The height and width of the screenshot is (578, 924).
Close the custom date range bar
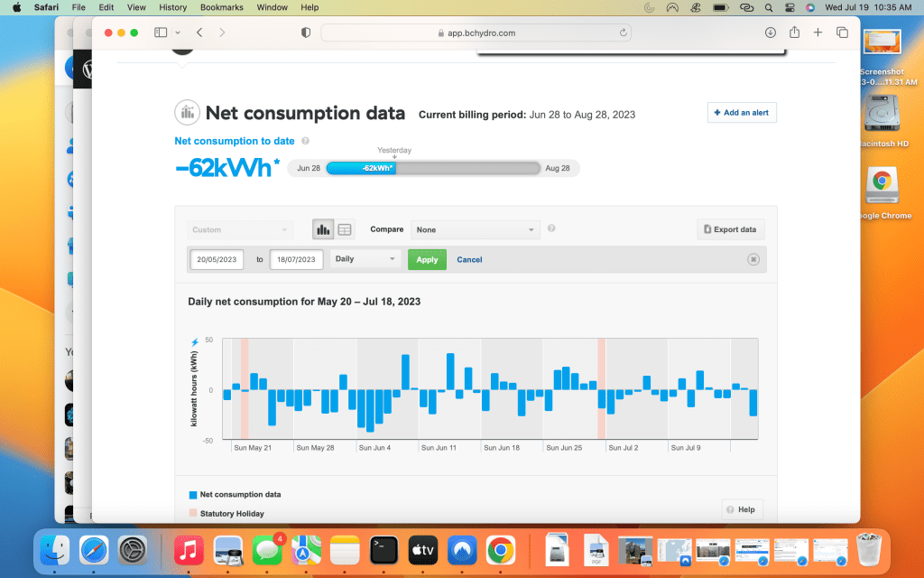pyautogui.click(x=753, y=259)
